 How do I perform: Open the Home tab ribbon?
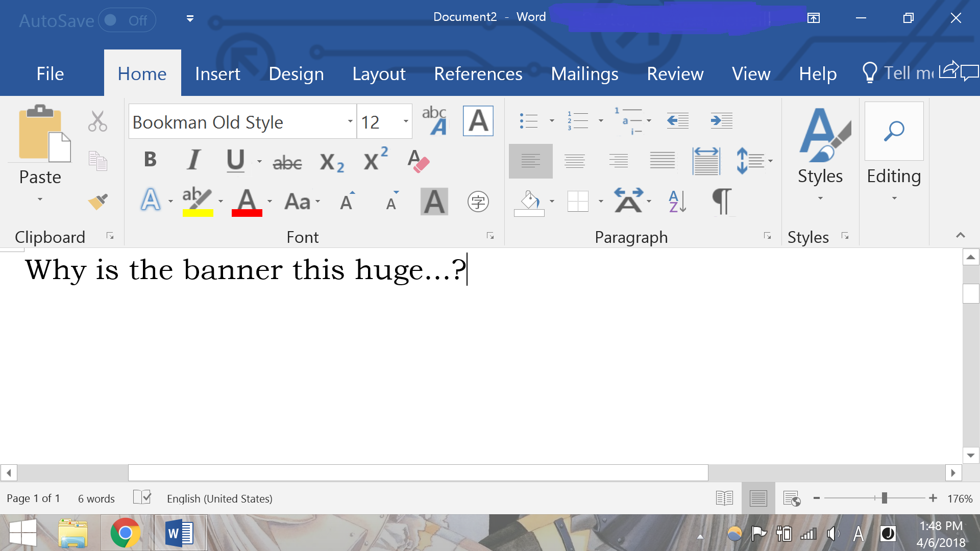[x=142, y=72]
